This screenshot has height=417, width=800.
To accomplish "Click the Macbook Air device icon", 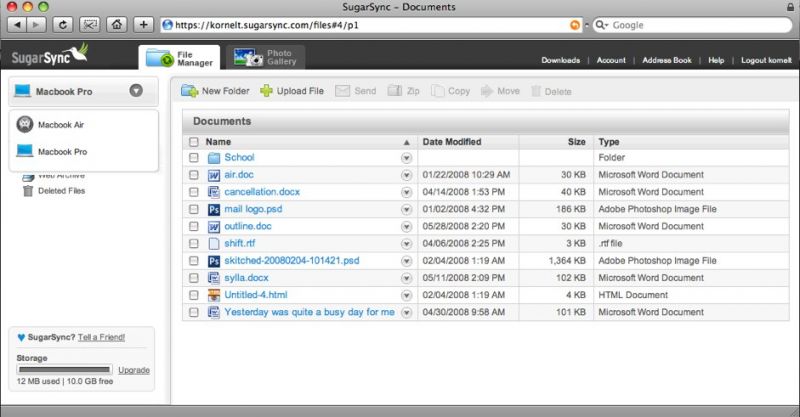I will [x=24, y=124].
